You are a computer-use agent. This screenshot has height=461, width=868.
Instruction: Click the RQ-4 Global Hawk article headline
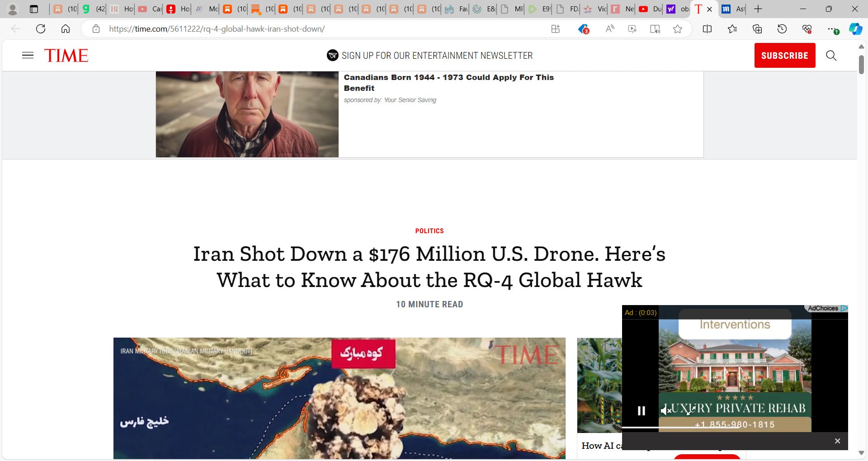429,267
